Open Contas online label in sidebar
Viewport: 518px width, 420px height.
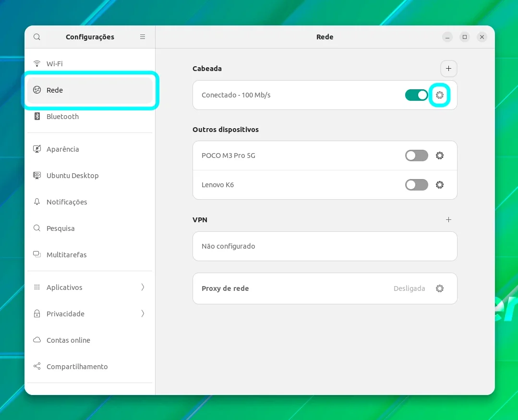(x=68, y=340)
